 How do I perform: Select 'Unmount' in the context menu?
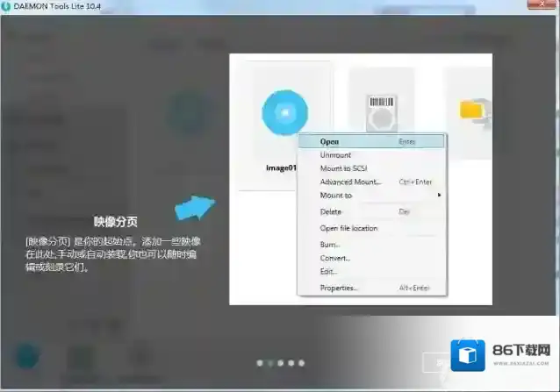tap(335, 155)
